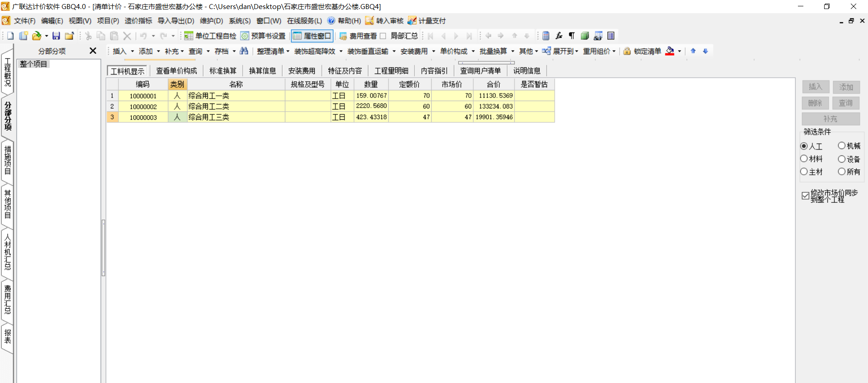
Task: Expand the 添加 toolbar dropdown
Action: pyautogui.click(x=158, y=51)
